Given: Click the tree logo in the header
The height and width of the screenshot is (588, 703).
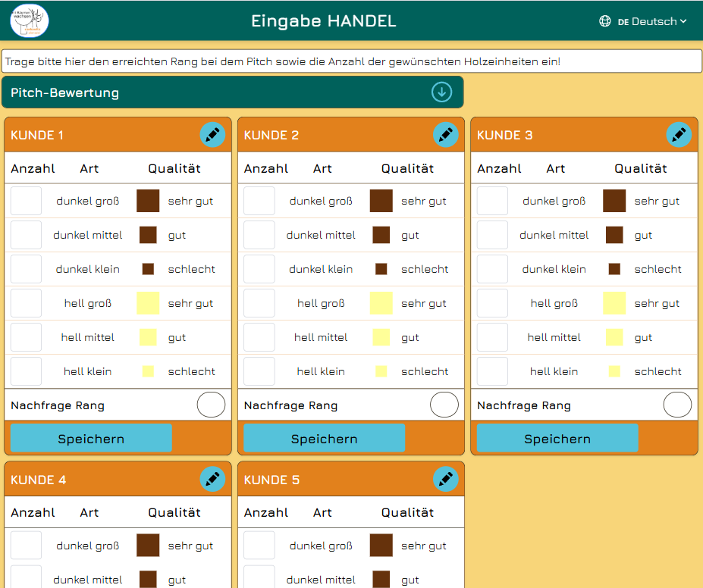Looking at the screenshot, I should [30, 20].
